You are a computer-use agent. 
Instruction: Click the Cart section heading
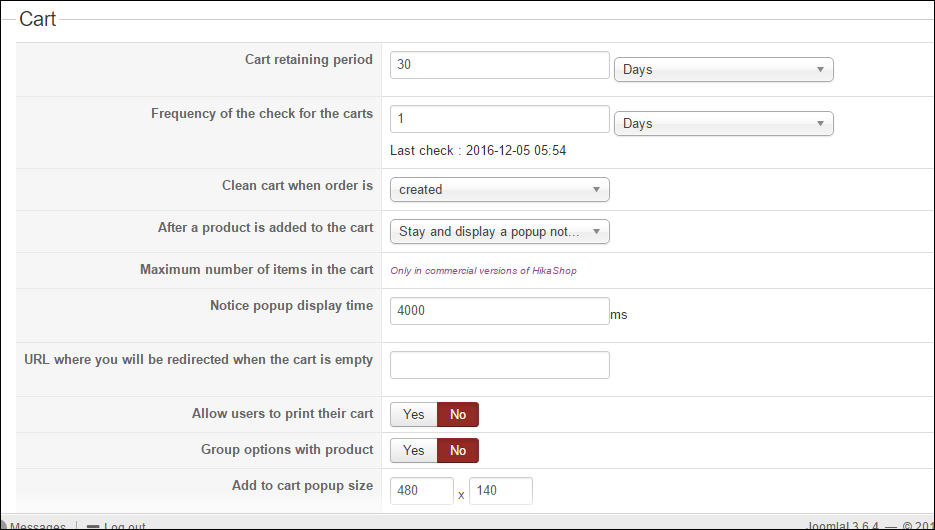click(38, 19)
